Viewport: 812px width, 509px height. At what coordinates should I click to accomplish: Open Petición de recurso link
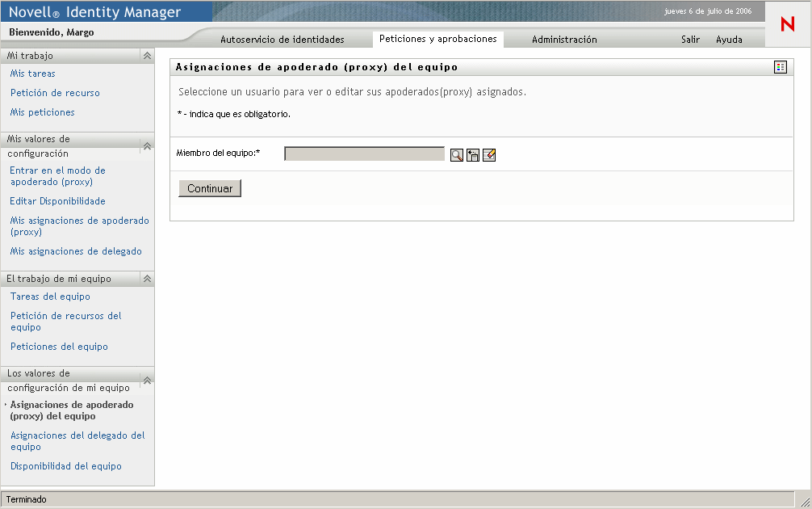(x=55, y=93)
